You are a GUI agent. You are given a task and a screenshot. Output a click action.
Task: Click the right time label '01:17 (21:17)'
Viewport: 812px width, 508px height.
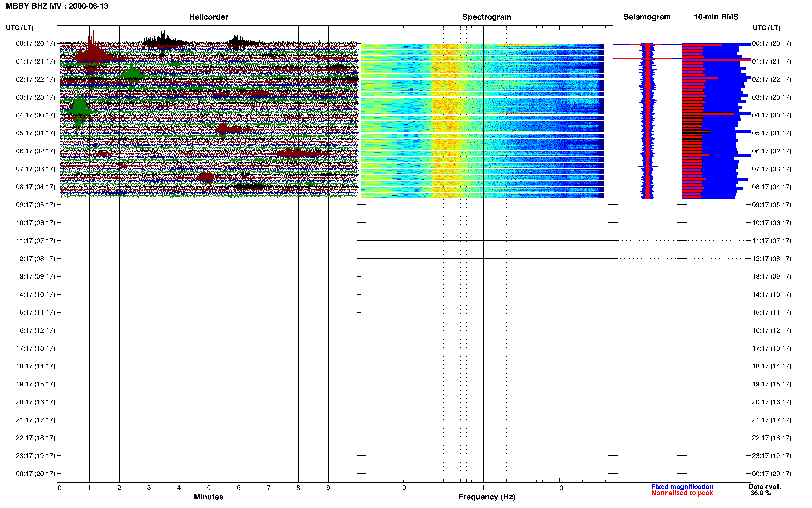click(x=772, y=61)
